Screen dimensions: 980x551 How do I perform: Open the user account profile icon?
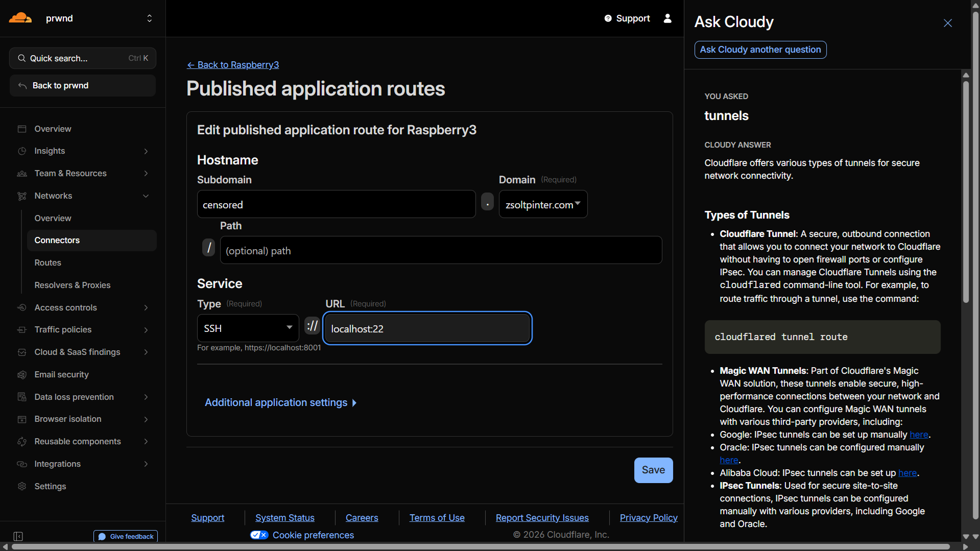[x=667, y=18]
